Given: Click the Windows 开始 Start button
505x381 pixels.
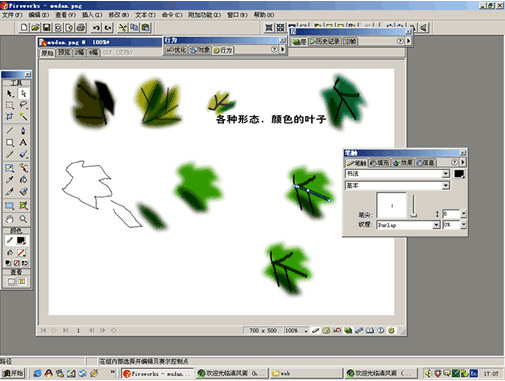Looking at the screenshot, I should click(x=13, y=373).
